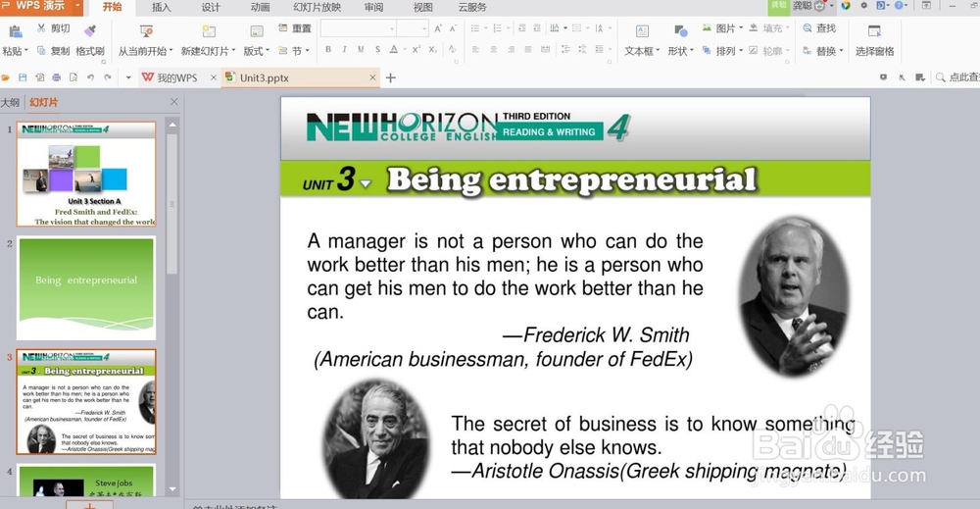Click the New Slide (新建幻灯片) icon
The image size is (980, 509).
coord(209,31)
